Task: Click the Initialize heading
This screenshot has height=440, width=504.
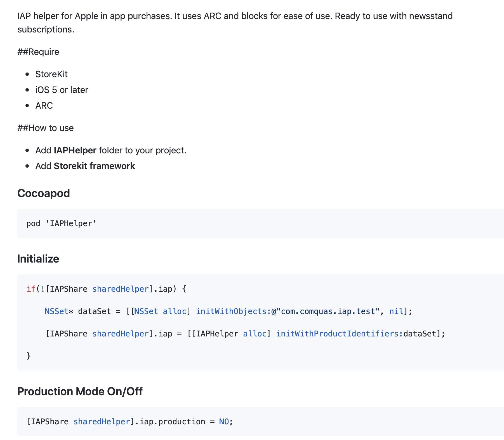Action: click(x=38, y=259)
